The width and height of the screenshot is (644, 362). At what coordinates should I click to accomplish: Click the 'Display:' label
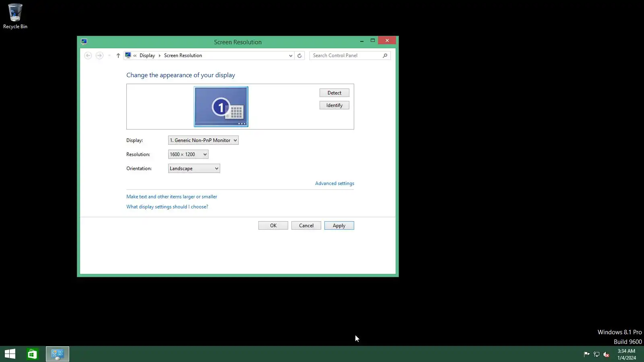(134, 140)
